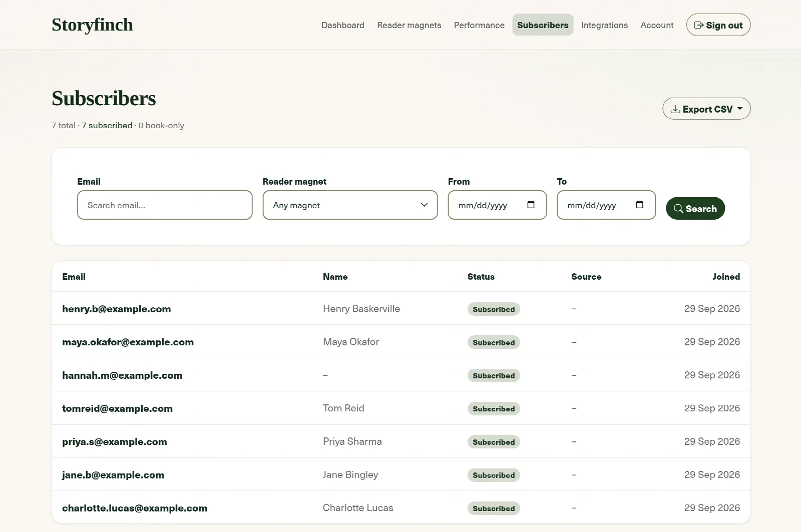Open maya.okafor@example.com subscriber
The width and height of the screenshot is (801, 532).
point(128,342)
